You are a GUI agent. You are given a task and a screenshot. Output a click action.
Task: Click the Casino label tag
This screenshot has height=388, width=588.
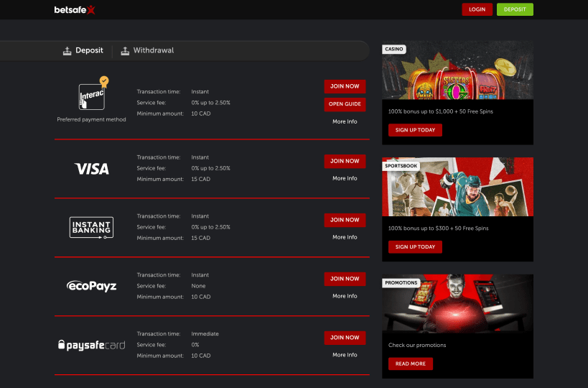pyautogui.click(x=394, y=49)
